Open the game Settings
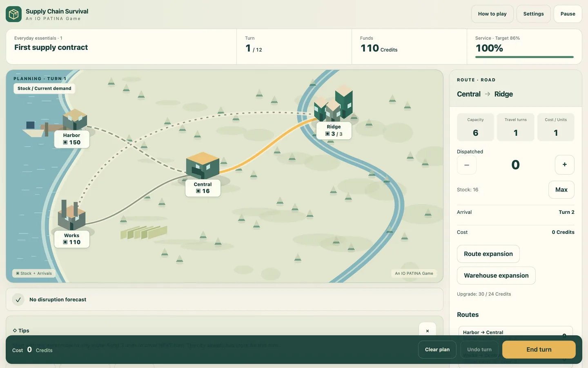Viewport: 588px width, 368px height. click(534, 14)
